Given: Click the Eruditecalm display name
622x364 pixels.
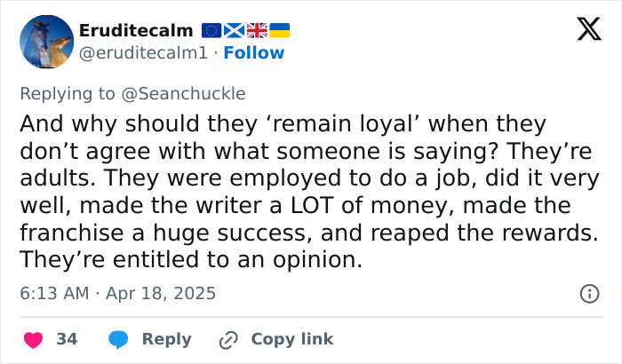Looking at the screenshot, I should (136, 31).
